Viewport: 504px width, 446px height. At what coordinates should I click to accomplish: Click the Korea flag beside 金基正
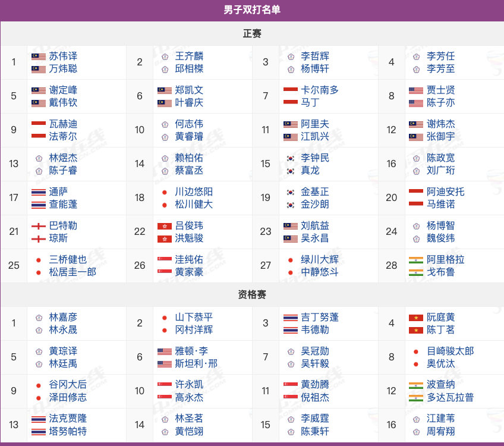tap(290, 192)
